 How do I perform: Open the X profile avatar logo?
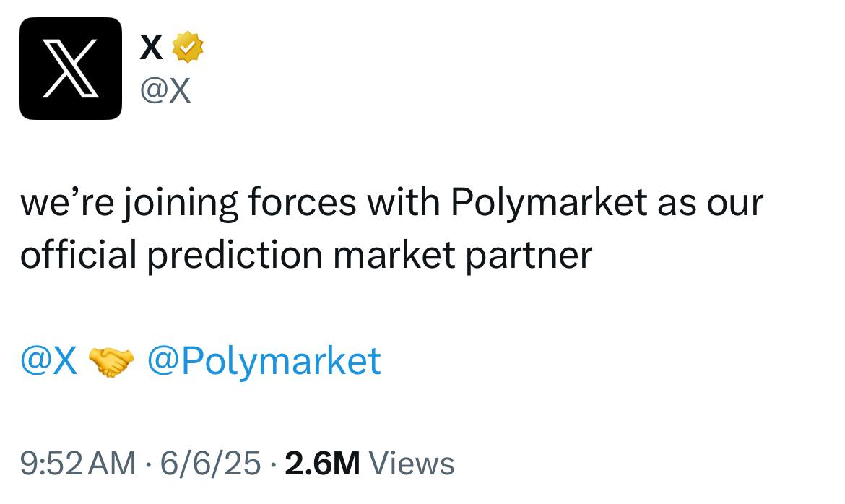point(71,69)
